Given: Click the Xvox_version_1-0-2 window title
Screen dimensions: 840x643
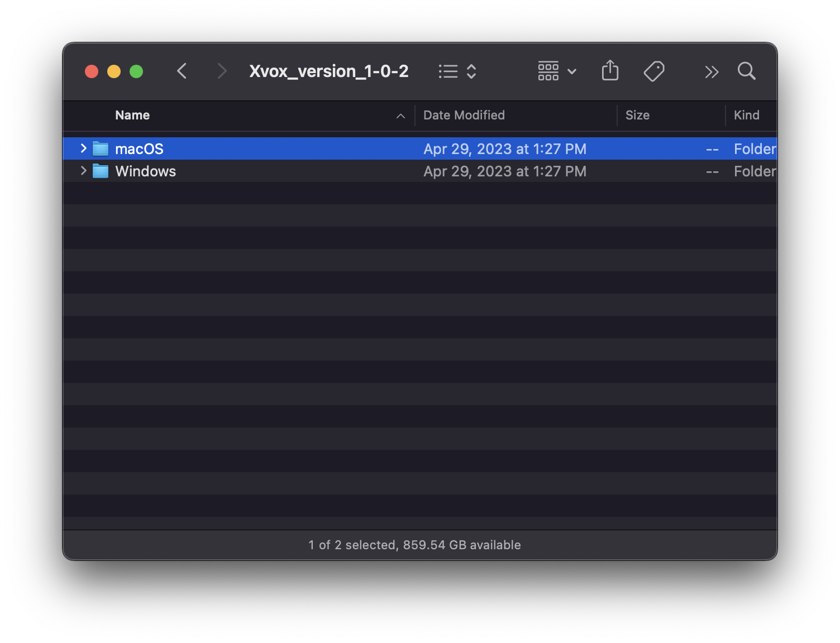Looking at the screenshot, I should (329, 71).
